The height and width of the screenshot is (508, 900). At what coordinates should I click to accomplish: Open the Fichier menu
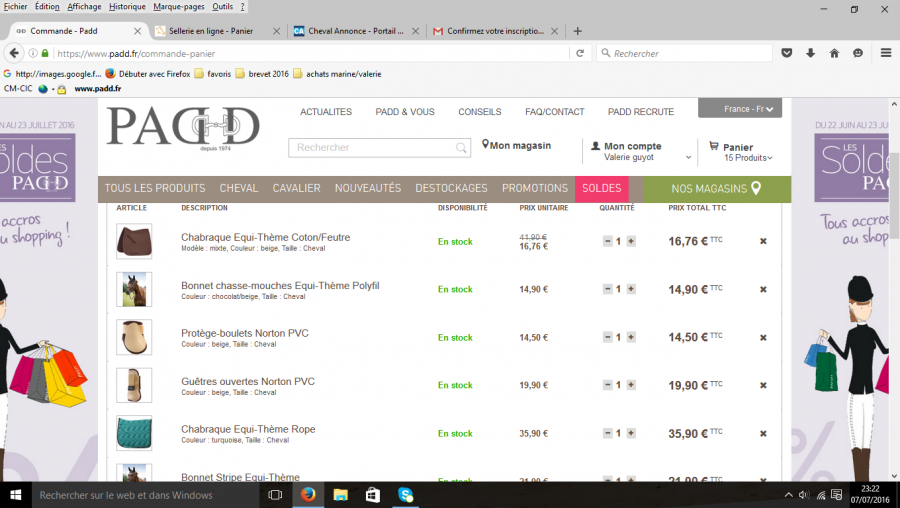[15, 6]
